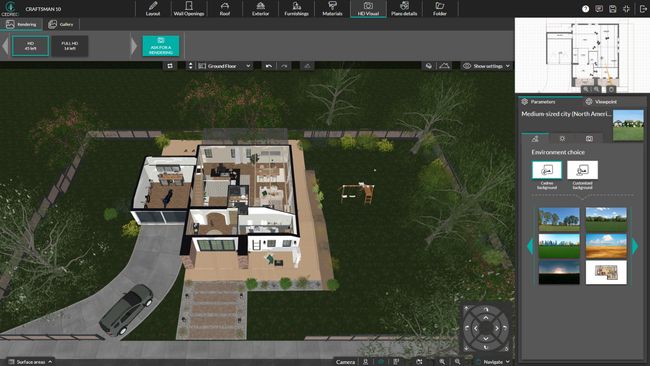Open the Plans details module
This screenshot has height=366, width=650.
click(x=404, y=9)
